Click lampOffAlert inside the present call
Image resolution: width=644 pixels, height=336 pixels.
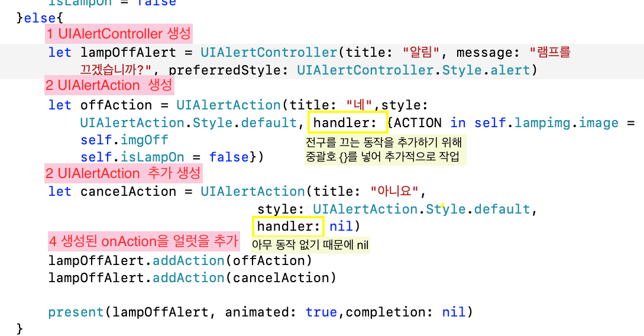(160, 312)
